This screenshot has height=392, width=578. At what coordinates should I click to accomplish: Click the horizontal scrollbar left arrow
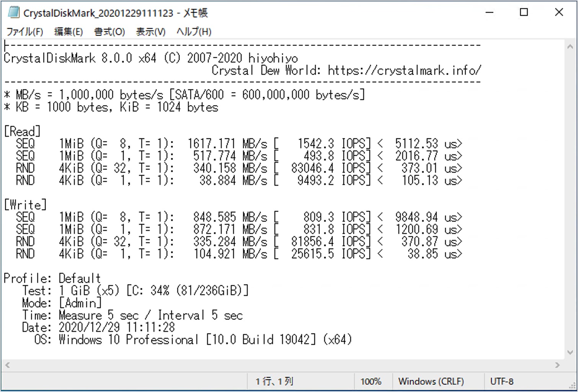point(7,365)
